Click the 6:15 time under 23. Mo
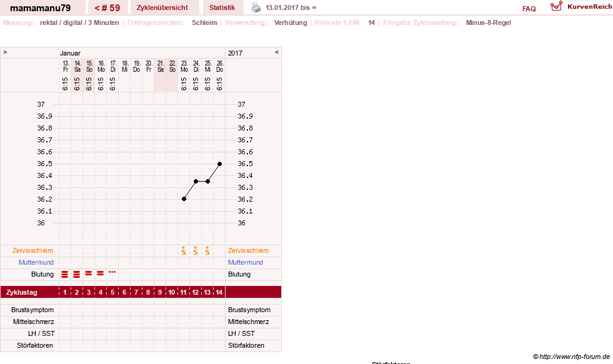 tap(184, 84)
